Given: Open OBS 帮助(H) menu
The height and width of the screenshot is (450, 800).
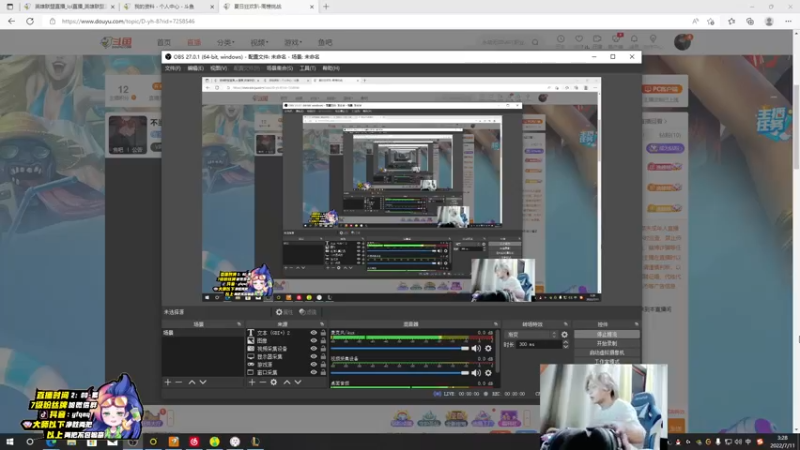Looking at the screenshot, I should 331,68.
